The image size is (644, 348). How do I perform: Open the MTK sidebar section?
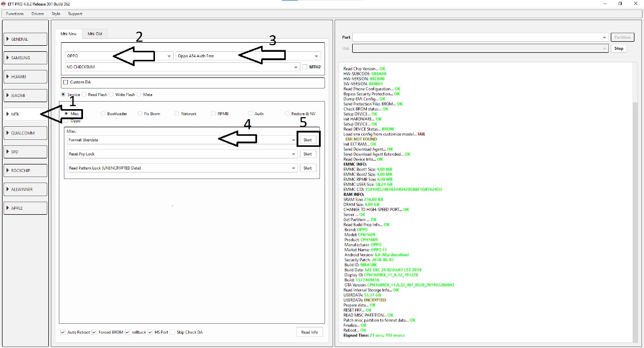[x=26, y=114]
